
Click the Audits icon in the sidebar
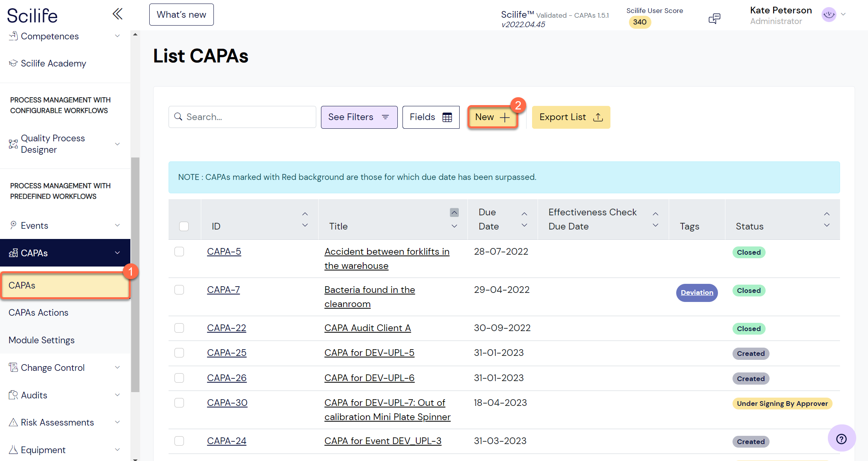(x=13, y=395)
